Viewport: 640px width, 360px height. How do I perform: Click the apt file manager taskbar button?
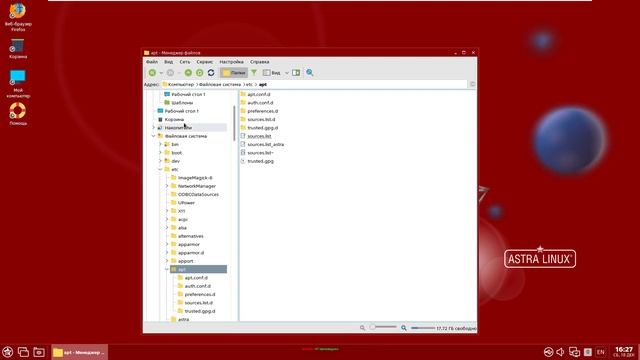(80, 352)
